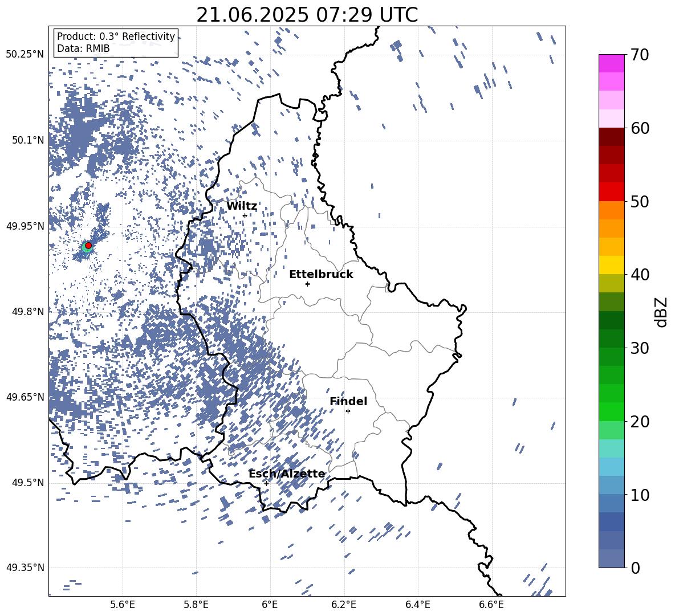Image resolution: width=675 pixels, height=616 pixels.
Task: Click the colorbar tick label 60
Action: (x=640, y=128)
